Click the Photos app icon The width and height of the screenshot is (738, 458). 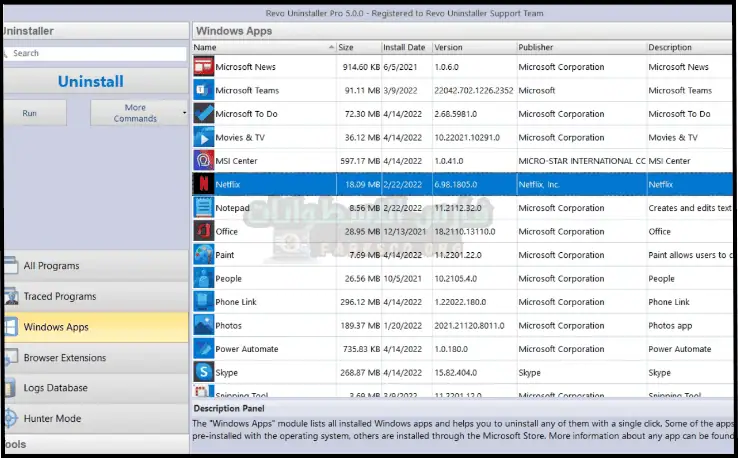[203, 325]
